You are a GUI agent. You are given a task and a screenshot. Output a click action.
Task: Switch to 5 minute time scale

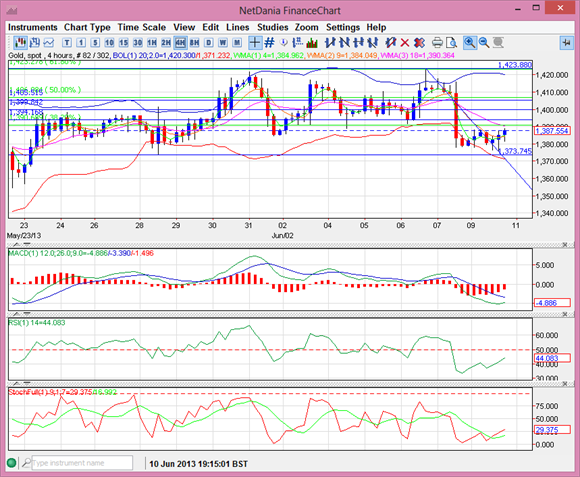tap(95, 43)
